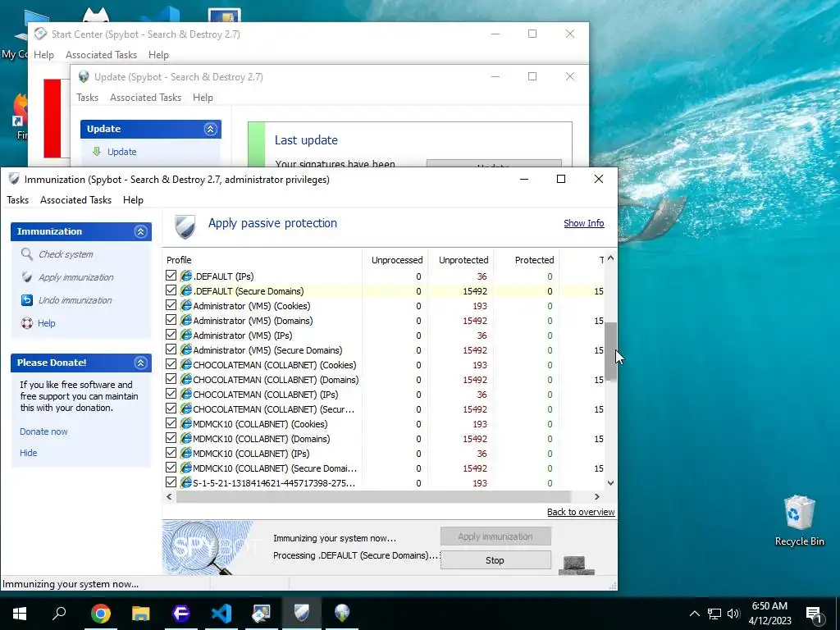This screenshot has height=630, width=840.
Task: Click the green Update arrow icon in Update window
Action: [97, 152]
